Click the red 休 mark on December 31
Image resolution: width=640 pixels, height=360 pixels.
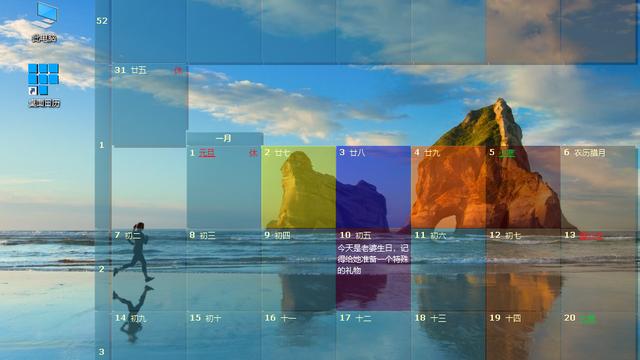click(178, 70)
